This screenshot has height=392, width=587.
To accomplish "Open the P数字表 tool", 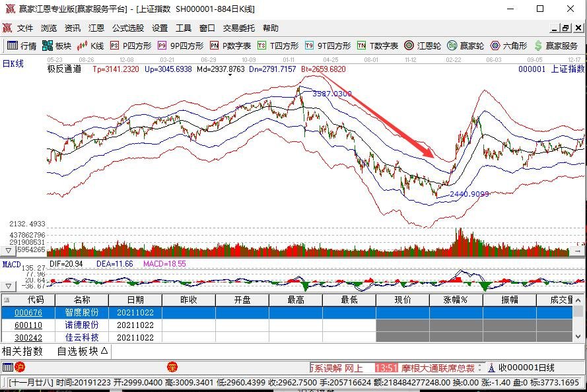I will tap(230, 46).
